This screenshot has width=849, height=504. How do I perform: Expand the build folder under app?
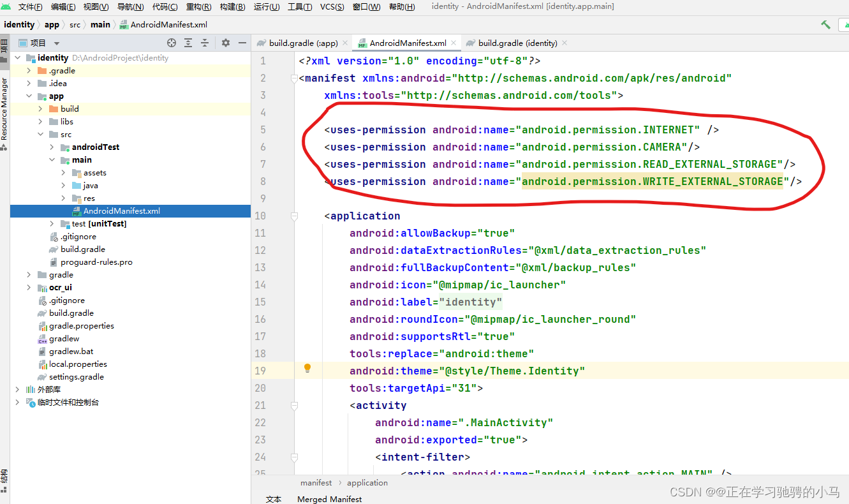click(x=40, y=109)
